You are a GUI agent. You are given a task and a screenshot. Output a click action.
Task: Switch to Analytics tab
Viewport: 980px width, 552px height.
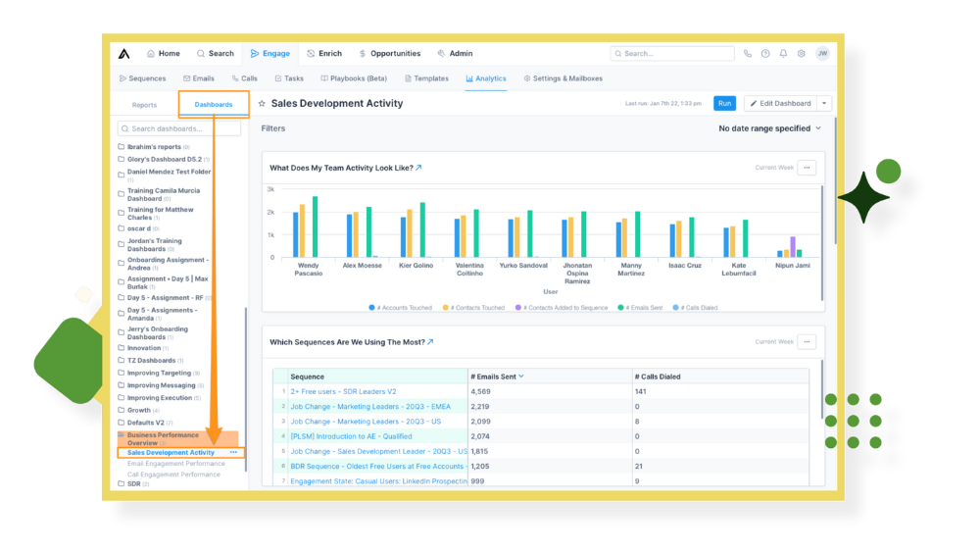486,78
